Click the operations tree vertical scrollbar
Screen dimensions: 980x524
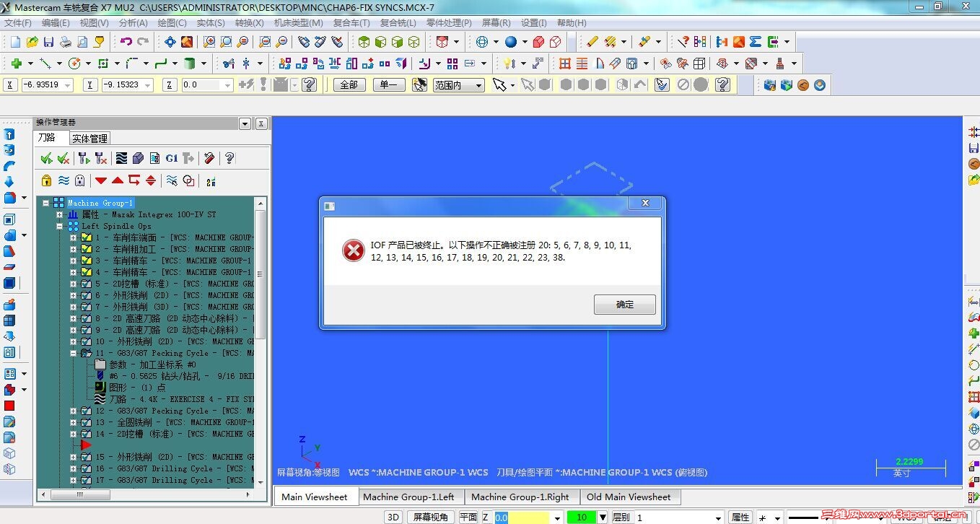tap(261, 343)
